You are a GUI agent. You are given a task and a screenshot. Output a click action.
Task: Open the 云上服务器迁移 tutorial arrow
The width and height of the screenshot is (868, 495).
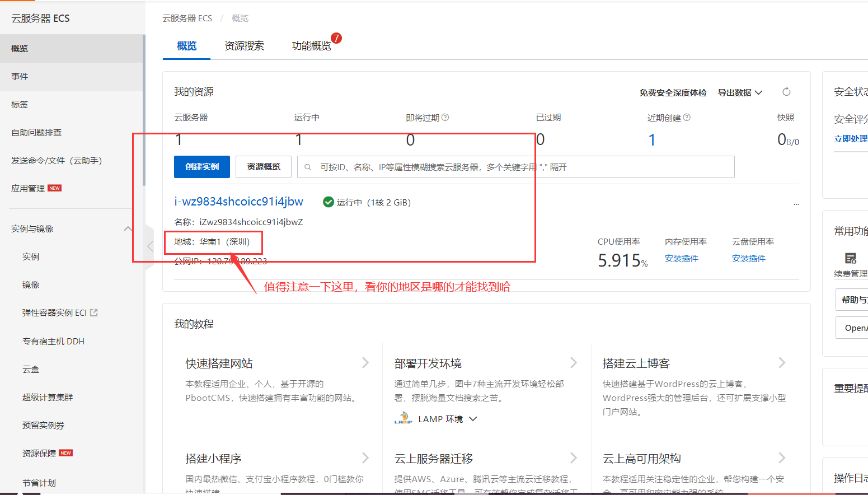click(574, 458)
